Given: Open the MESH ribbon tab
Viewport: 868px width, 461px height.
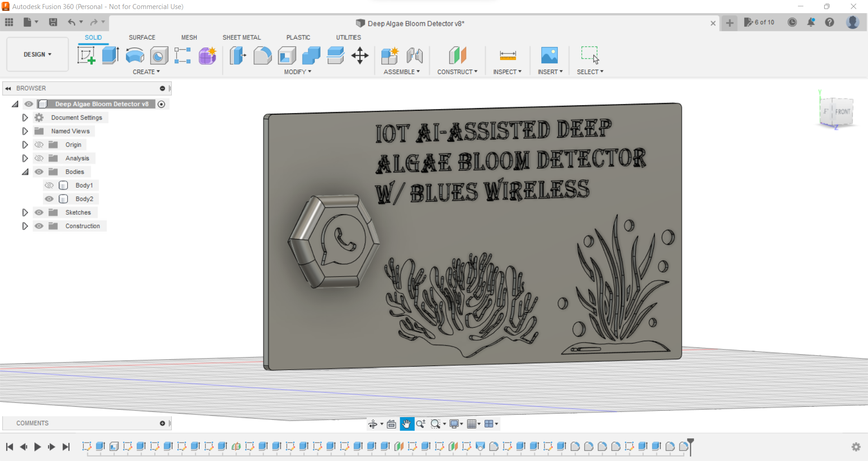Looking at the screenshot, I should click(x=189, y=38).
